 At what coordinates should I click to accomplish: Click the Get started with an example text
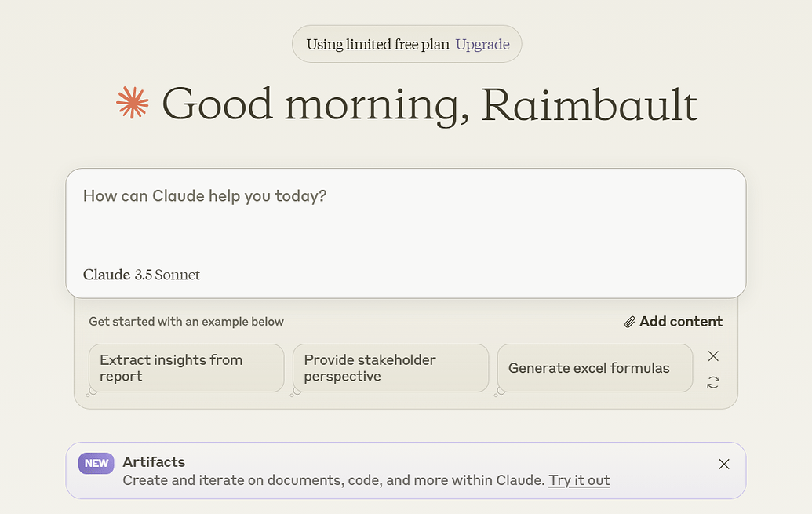click(187, 322)
